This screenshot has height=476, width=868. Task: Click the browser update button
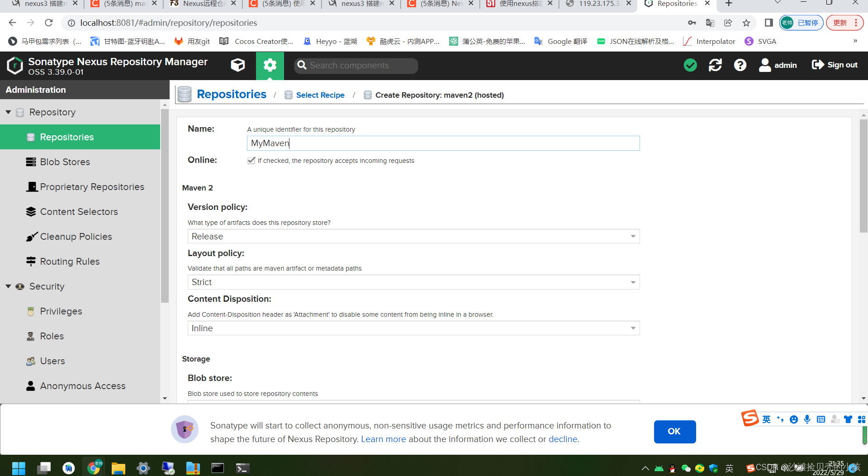pyautogui.click(x=844, y=23)
